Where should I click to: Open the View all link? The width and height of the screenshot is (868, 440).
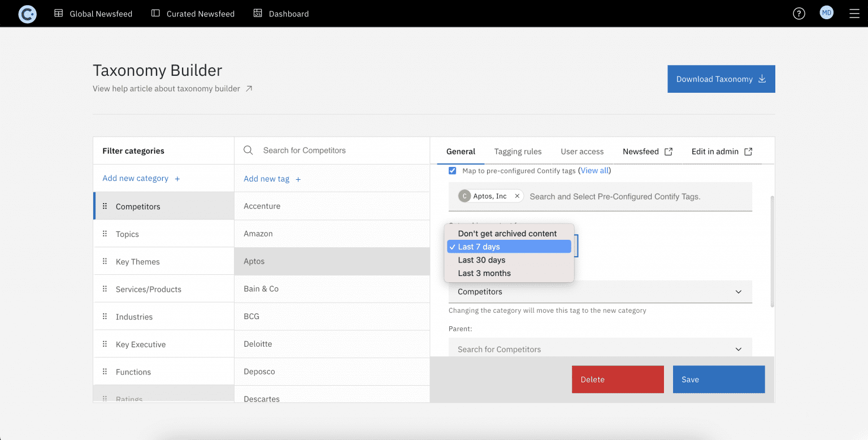595,171
